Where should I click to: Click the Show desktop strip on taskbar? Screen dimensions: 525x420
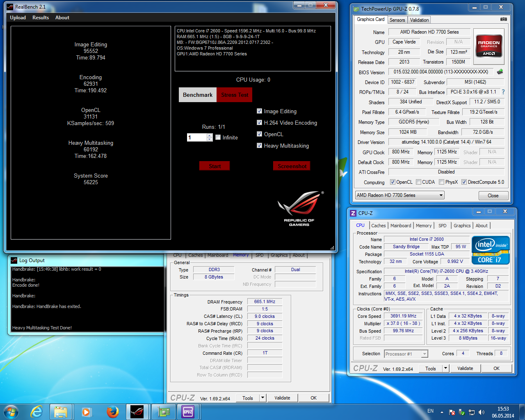pyautogui.click(x=522, y=412)
